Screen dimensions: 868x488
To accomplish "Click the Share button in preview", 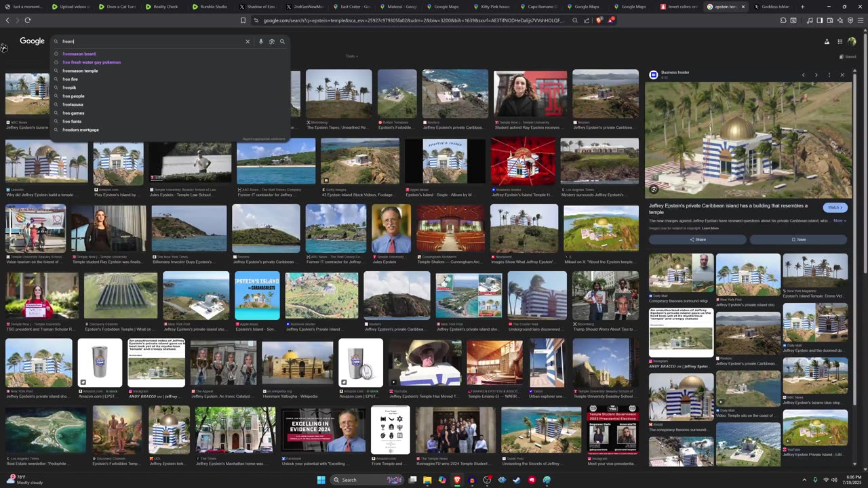I will 697,239.
